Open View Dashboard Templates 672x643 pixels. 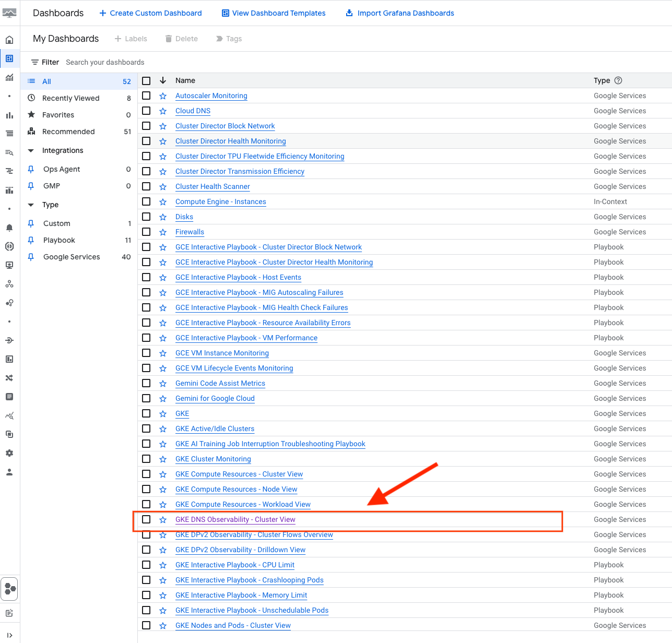tap(274, 13)
